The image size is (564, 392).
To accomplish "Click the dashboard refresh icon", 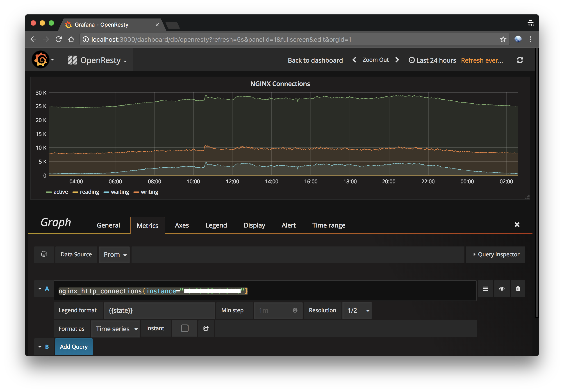I will (521, 60).
